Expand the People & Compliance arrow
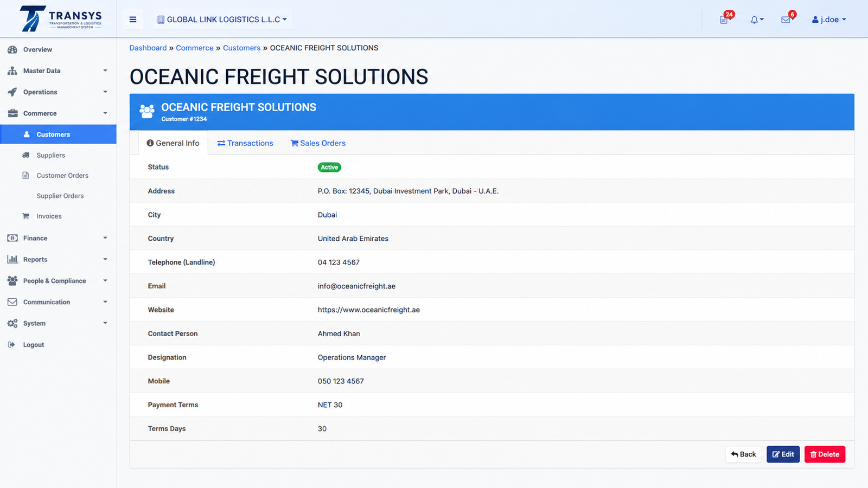The image size is (868, 488). (105, 280)
